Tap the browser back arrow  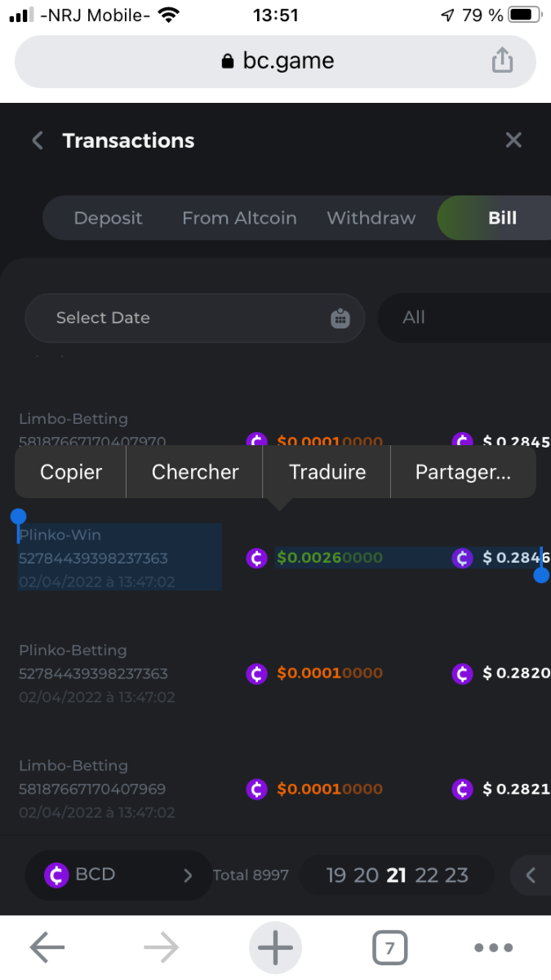tap(47, 948)
